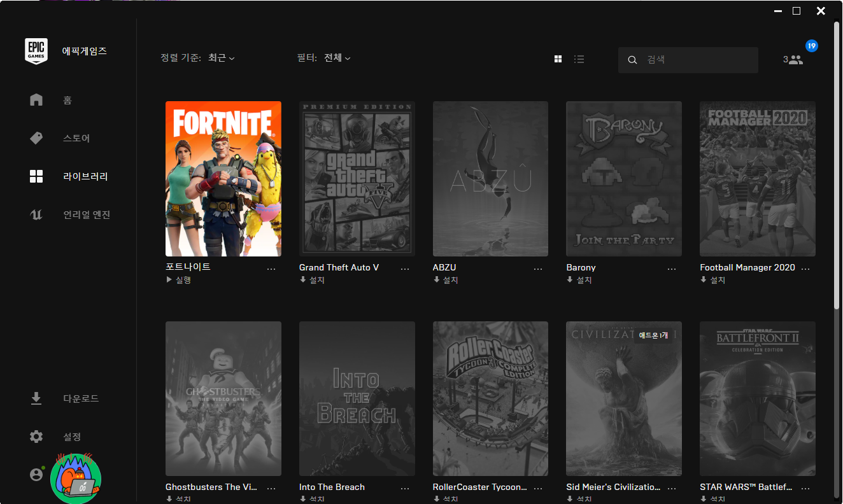Open the Civilization VI game cover

tap(624, 398)
